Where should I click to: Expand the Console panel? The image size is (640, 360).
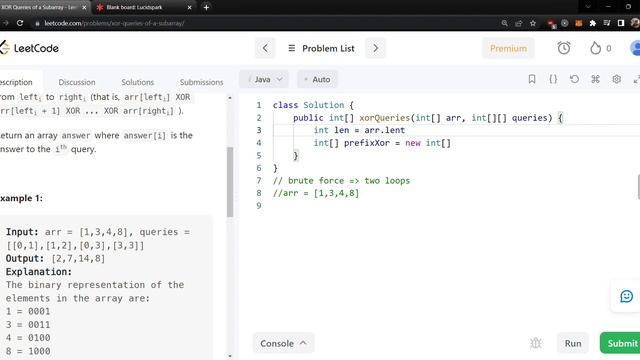coord(283,343)
